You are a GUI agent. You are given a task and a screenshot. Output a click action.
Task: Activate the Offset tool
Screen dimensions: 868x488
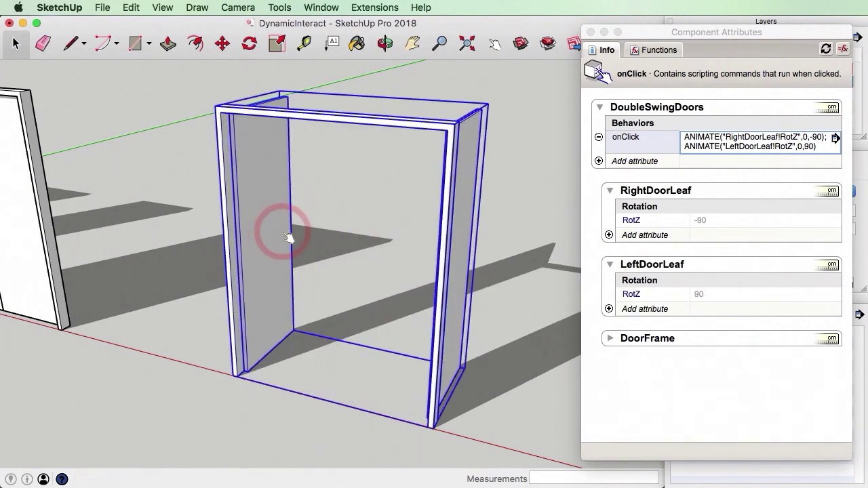coord(195,43)
